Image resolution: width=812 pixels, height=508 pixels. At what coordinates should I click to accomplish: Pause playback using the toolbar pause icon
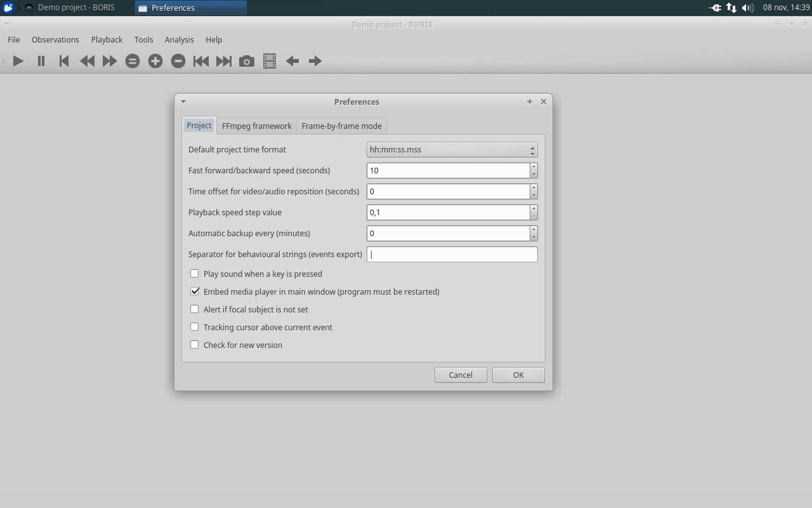(41, 61)
